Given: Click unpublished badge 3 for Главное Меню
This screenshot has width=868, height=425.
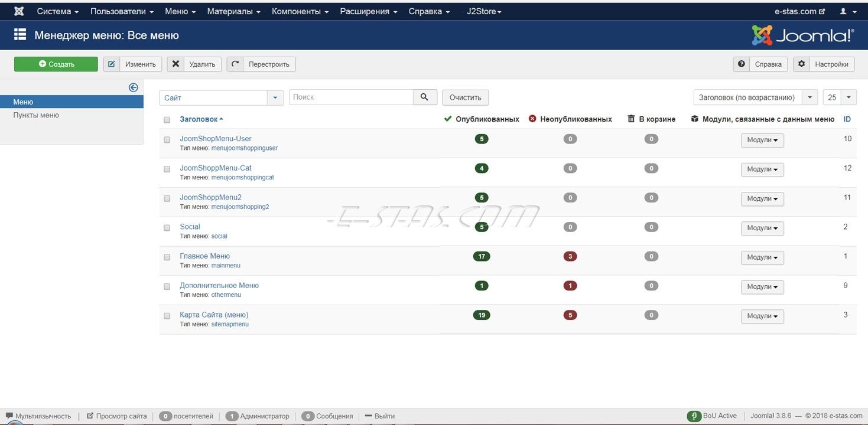Looking at the screenshot, I should [570, 256].
